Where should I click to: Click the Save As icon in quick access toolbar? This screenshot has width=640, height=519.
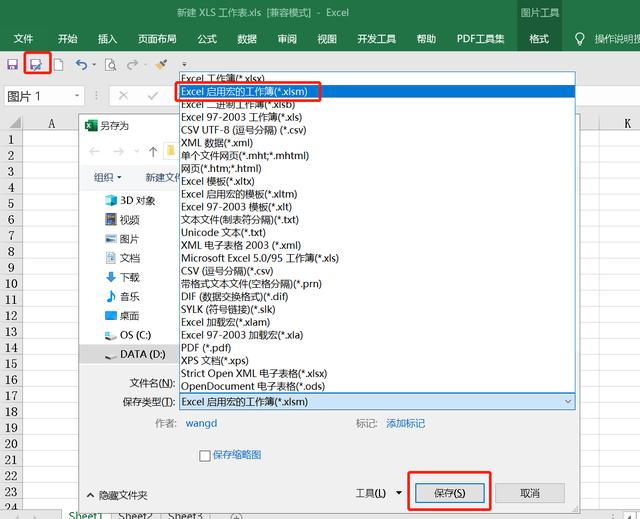(x=36, y=64)
